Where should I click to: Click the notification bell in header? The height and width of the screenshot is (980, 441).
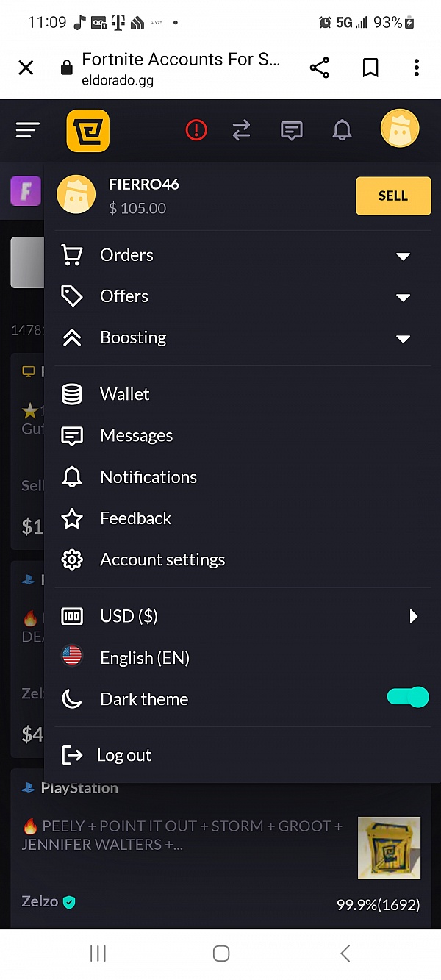click(x=342, y=131)
